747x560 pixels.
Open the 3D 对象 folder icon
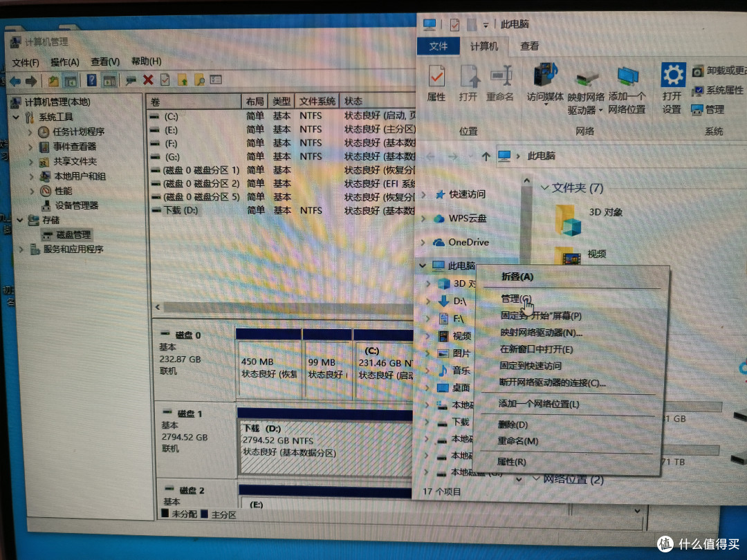pos(568,220)
